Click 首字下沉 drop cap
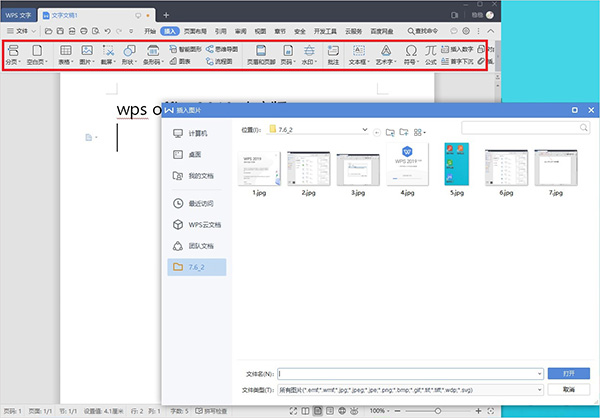Viewport: 600px width, 418px height. pyautogui.click(x=457, y=61)
